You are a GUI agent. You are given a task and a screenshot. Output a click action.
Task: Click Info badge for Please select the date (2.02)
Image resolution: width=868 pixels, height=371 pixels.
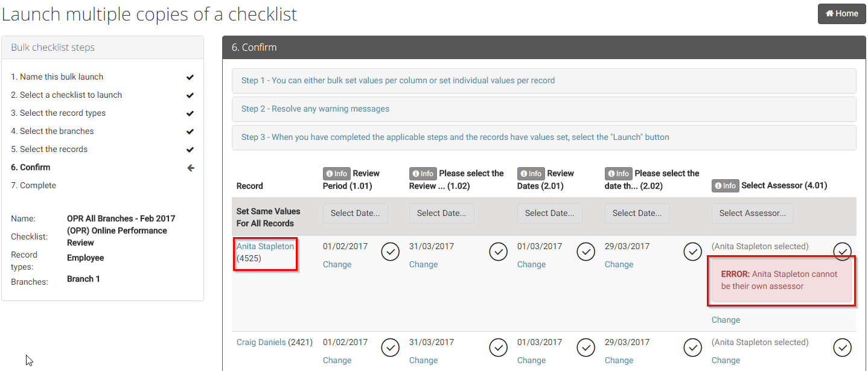click(x=618, y=174)
